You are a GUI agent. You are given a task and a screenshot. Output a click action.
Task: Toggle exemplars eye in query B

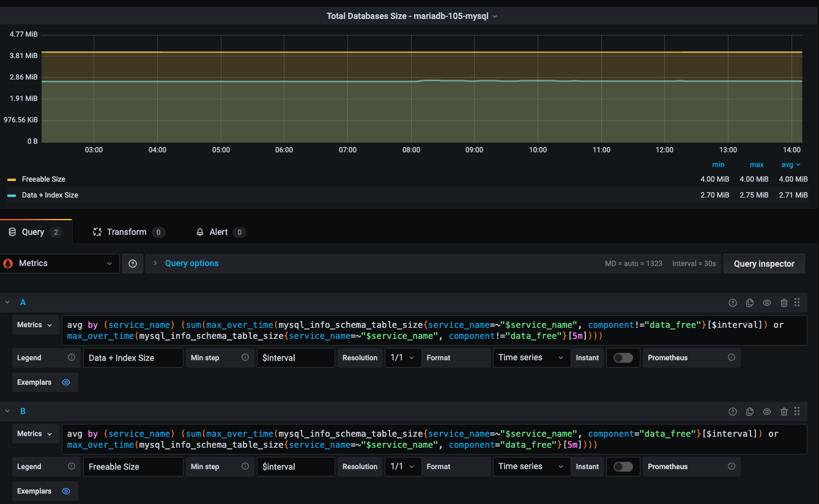click(66, 491)
